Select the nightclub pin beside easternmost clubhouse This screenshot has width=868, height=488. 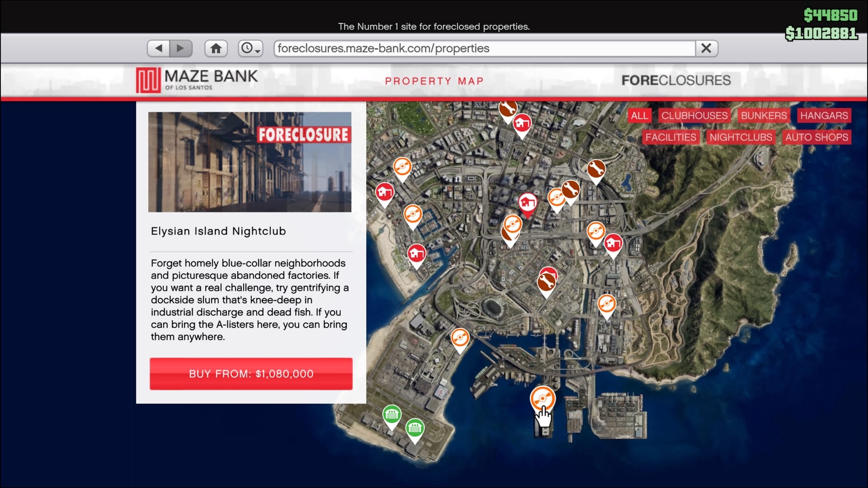(595, 232)
